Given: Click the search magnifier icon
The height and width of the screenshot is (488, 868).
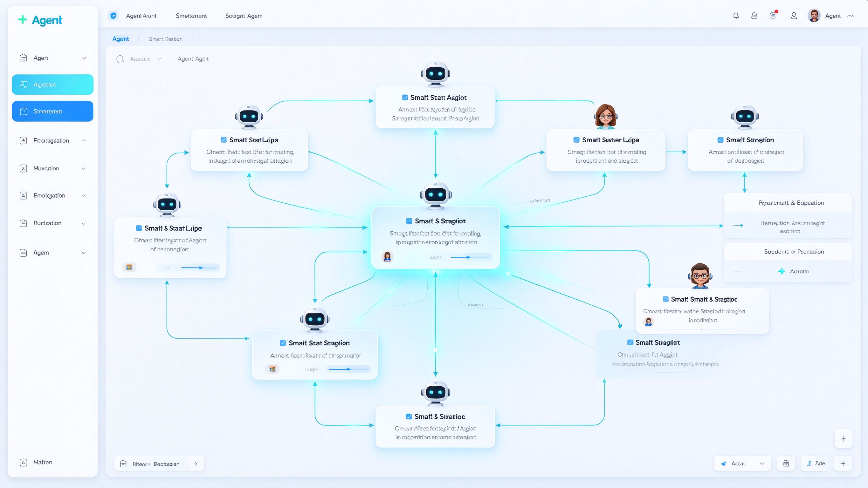Looking at the screenshot, I should coord(120,59).
